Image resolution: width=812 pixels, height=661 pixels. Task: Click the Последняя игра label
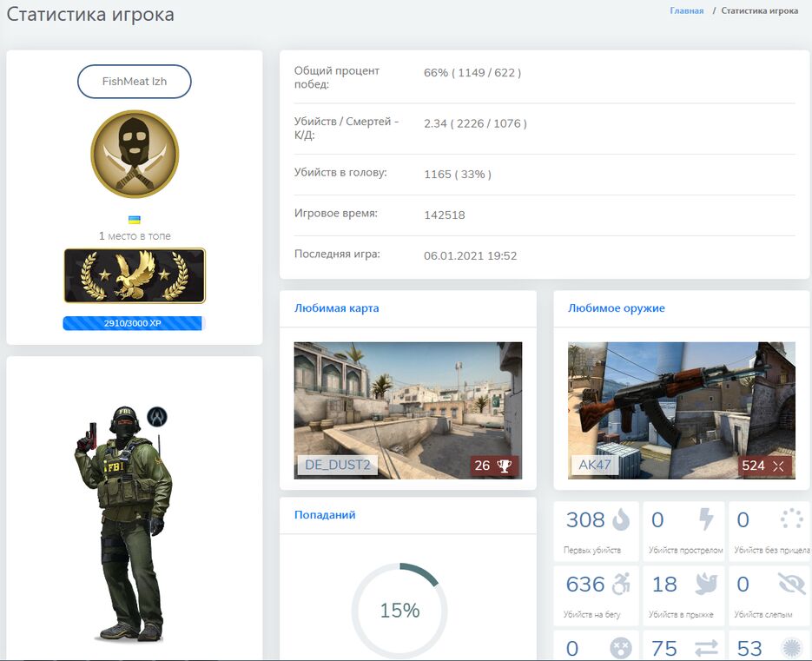click(337, 254)
